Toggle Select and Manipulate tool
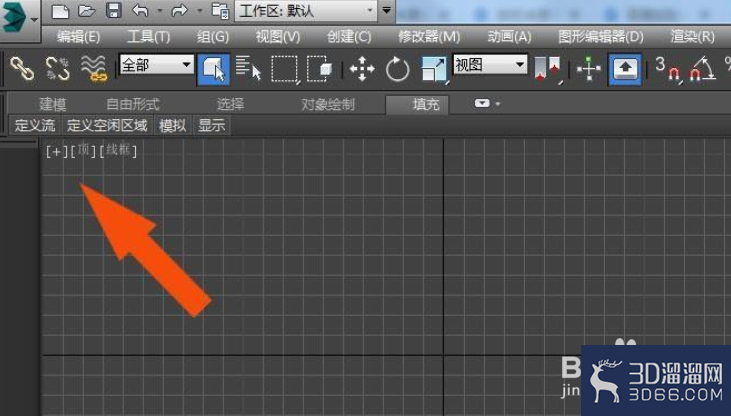731x416 pixels. click(589, 69)
